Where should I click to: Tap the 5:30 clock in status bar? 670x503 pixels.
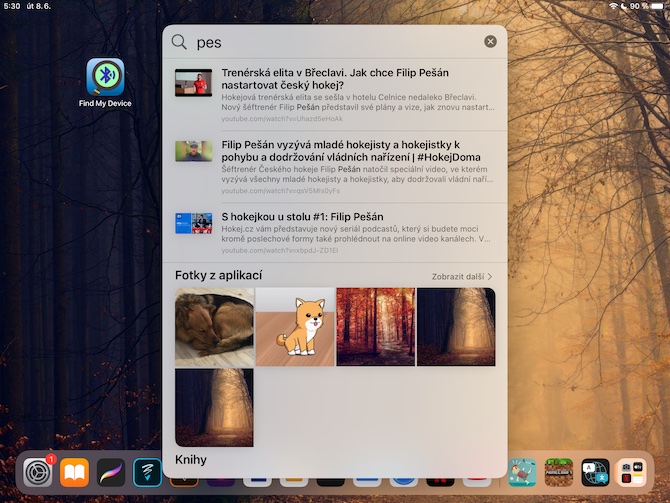(12, 6)
